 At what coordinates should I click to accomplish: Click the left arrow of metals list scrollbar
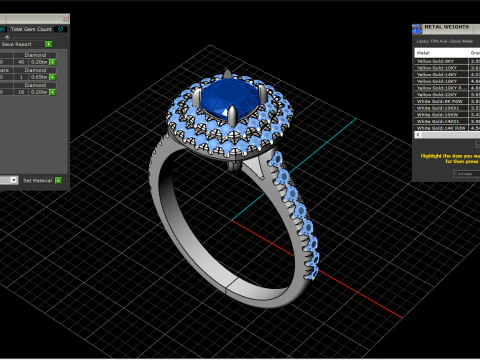pos(418,135)
